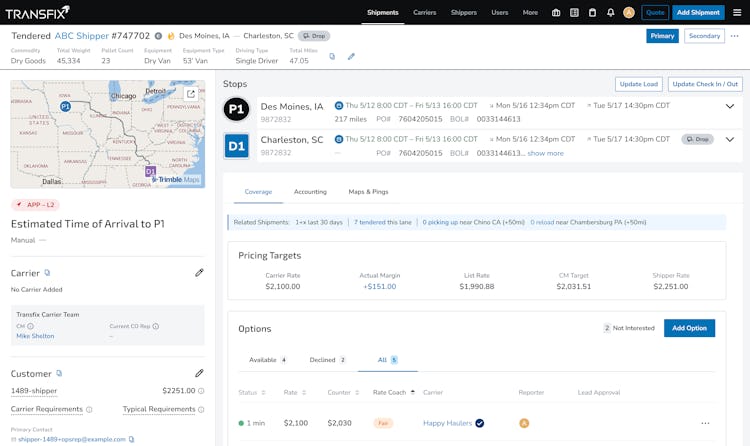Go to Shippers in top navigation

(x=464, y=12)
